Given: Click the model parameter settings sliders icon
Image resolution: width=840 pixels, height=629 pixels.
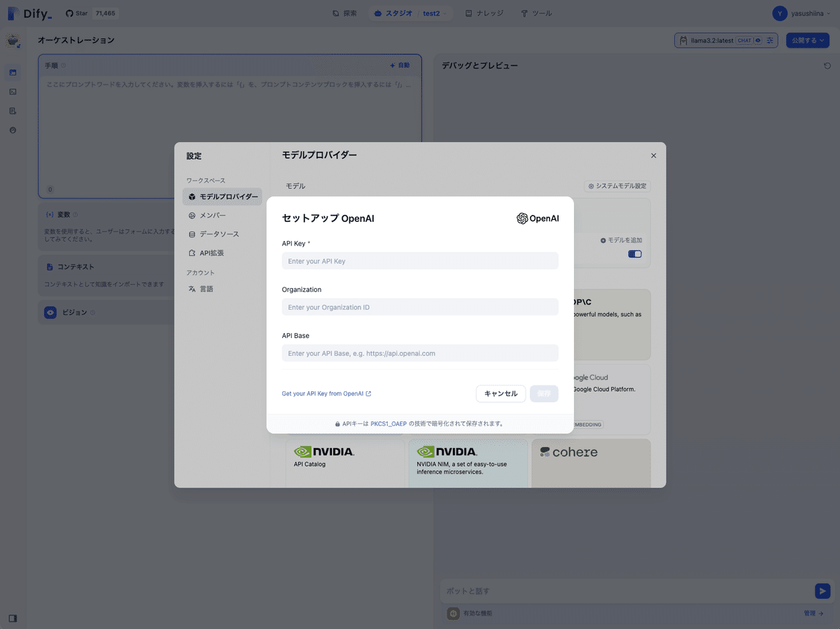Looking at the screenshot, I should tap(770, 41).
